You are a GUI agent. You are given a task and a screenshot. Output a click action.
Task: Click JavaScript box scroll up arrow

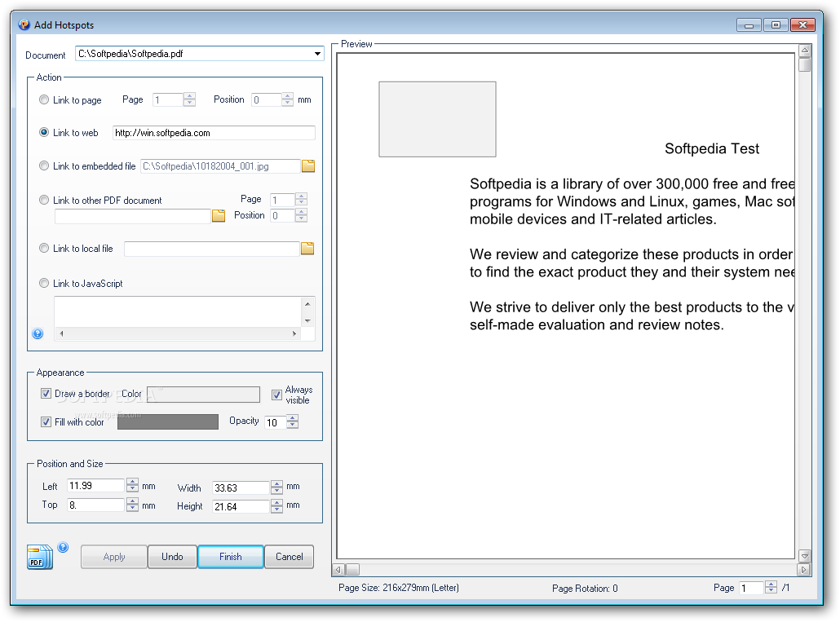click(x=307, y=303)
